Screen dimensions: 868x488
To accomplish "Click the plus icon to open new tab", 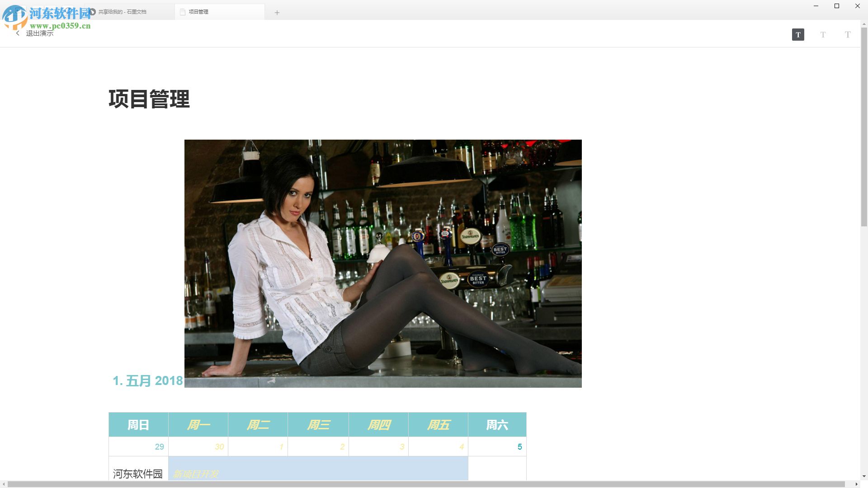I will pos(277,12).
